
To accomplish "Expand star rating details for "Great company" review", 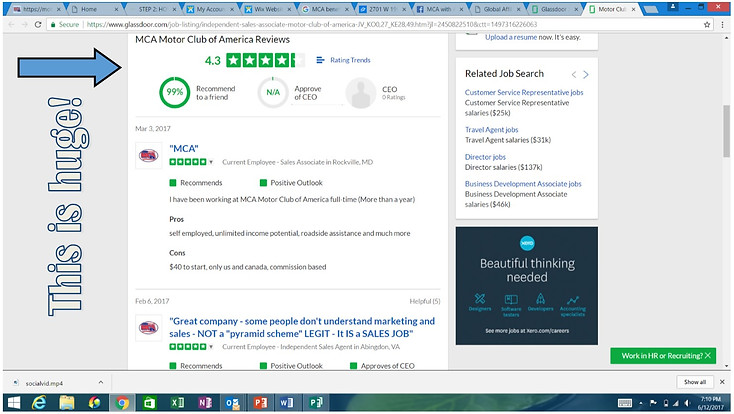I will click(x=211, y=347).
